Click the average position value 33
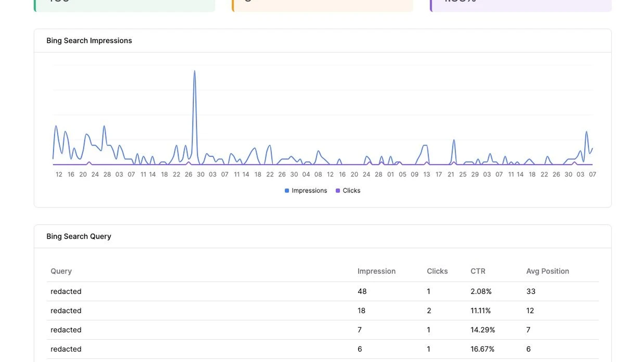This screenshot has height=362, width=644. point(531,291)
